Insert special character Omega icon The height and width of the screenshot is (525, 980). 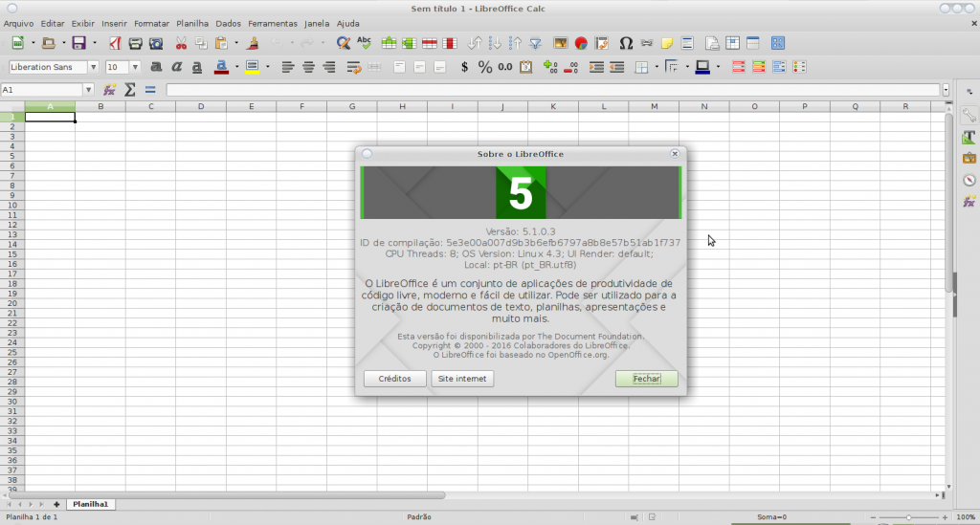tap(626, 43)
